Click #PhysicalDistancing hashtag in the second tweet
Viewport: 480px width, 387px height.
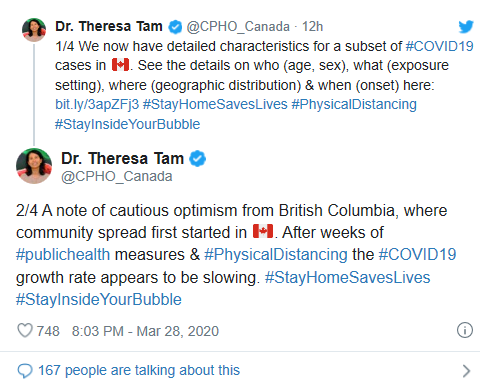tap(276, 255)
